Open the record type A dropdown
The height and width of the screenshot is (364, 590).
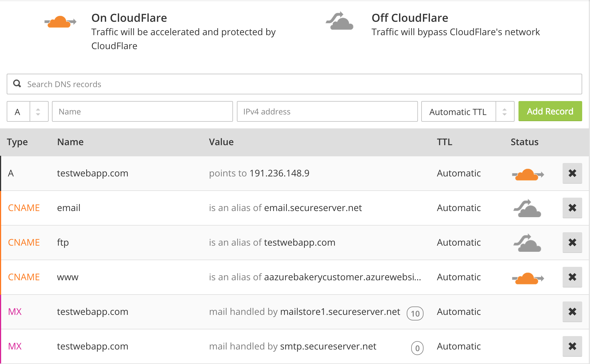pyautogui.click(x=27, y=112)
